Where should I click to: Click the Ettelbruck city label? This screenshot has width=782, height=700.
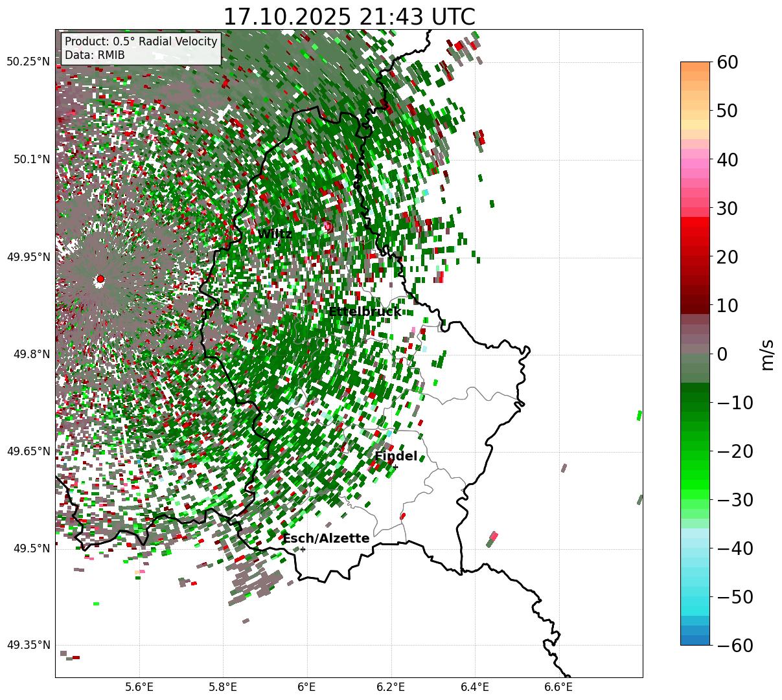[365, 312]
